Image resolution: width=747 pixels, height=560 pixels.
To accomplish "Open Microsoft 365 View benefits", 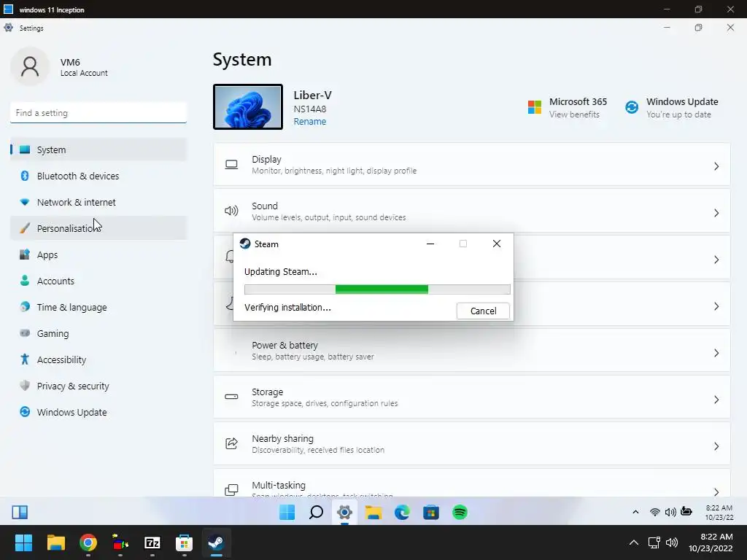I will point(567,108).
